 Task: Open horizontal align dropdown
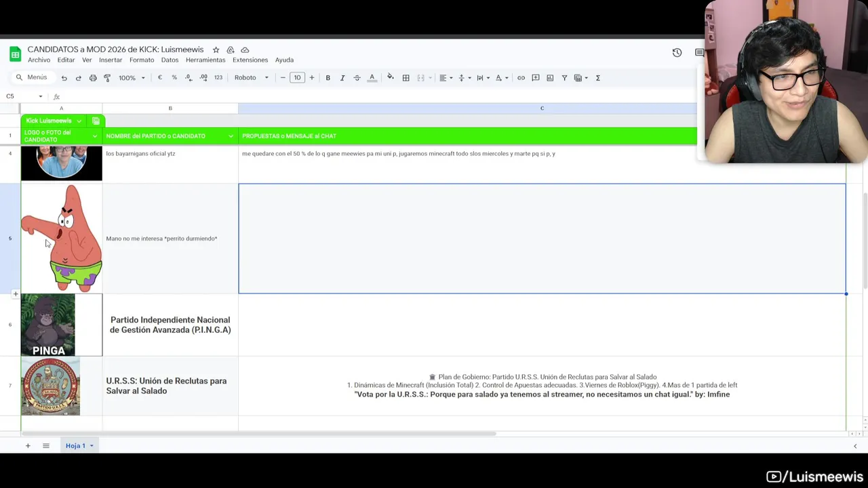tap(445, 78)
